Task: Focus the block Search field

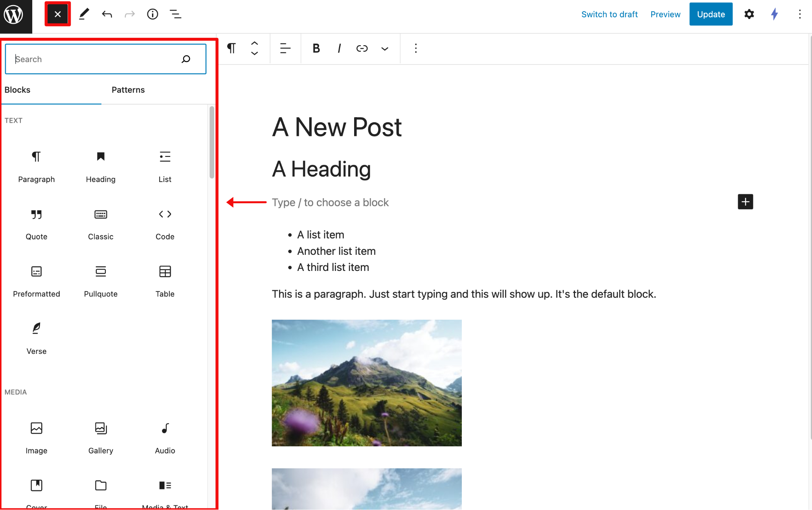Action: tap(106, 59)
